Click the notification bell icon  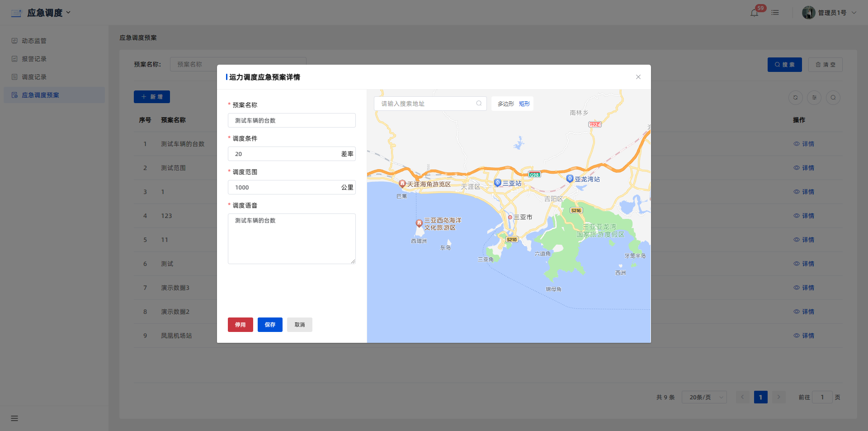tap(754, 13)
